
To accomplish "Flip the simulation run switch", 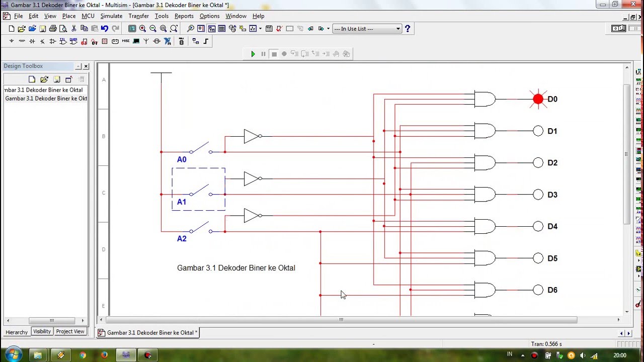I will coord(618,29).
